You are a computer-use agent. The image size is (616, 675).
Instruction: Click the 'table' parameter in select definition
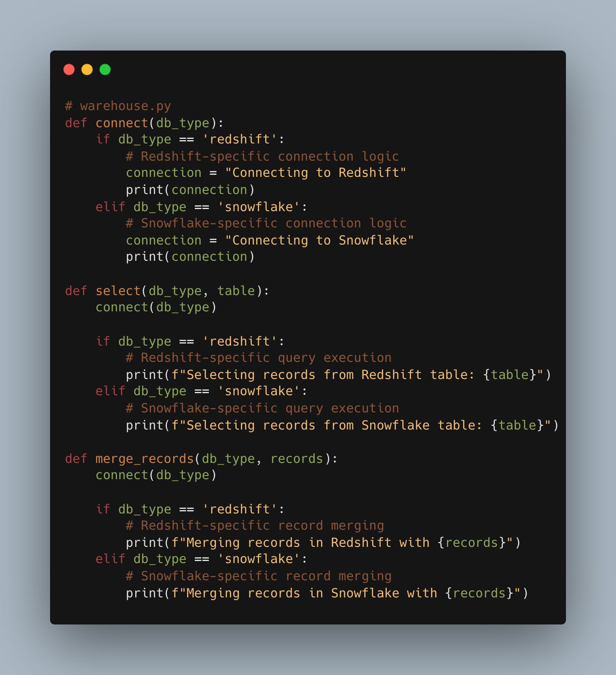[x=236, y=291]
